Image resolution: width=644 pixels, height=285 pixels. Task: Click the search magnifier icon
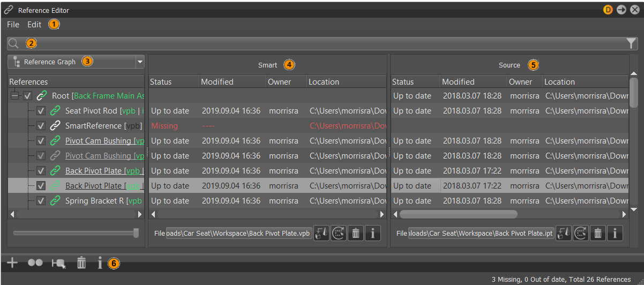coord(13,43)
